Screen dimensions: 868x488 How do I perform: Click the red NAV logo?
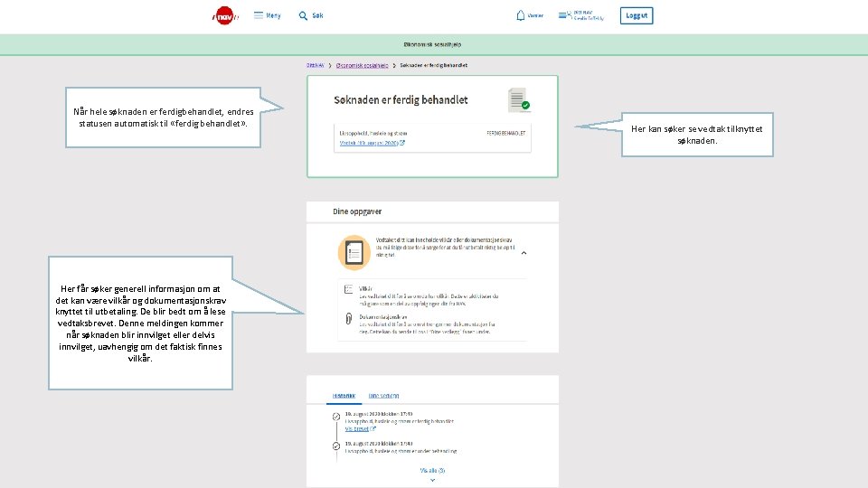pos(225,16)
